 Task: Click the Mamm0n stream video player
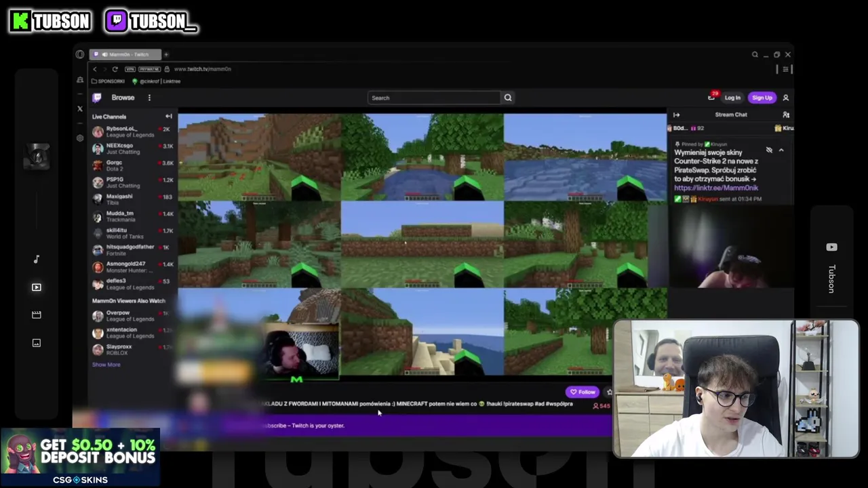pyautogui.click(x=422, y=244)
